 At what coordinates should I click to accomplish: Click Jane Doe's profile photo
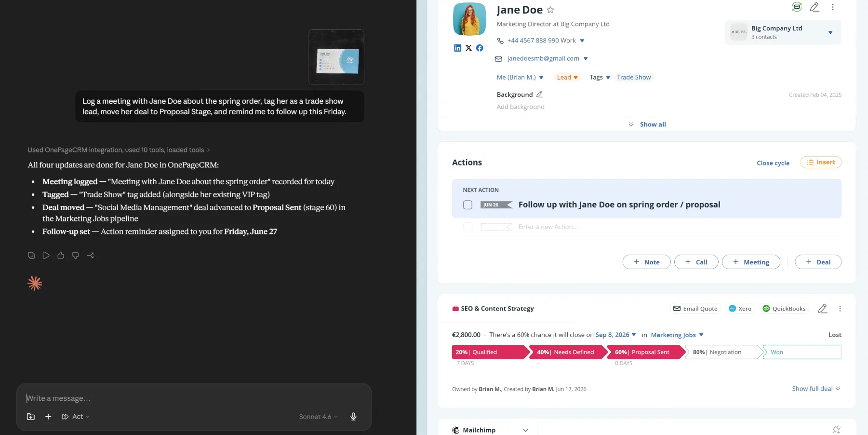coord(469,19)
